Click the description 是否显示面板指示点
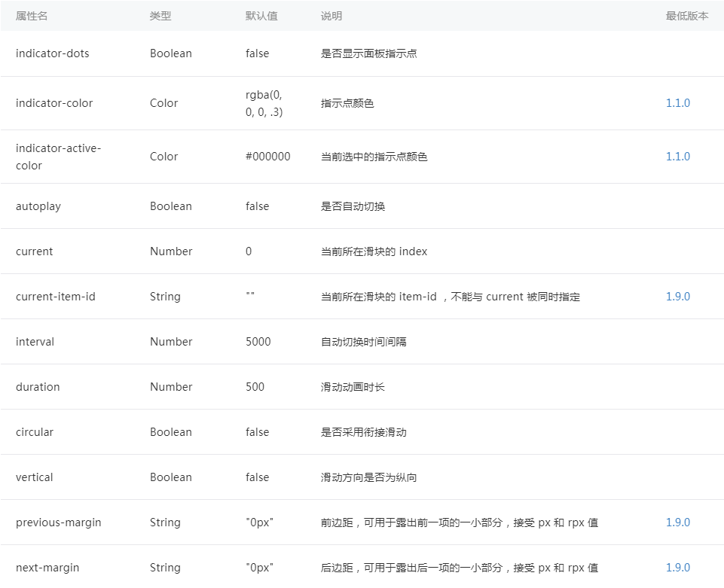This screenshot has height=588, width=724. (x=369, y=53)
